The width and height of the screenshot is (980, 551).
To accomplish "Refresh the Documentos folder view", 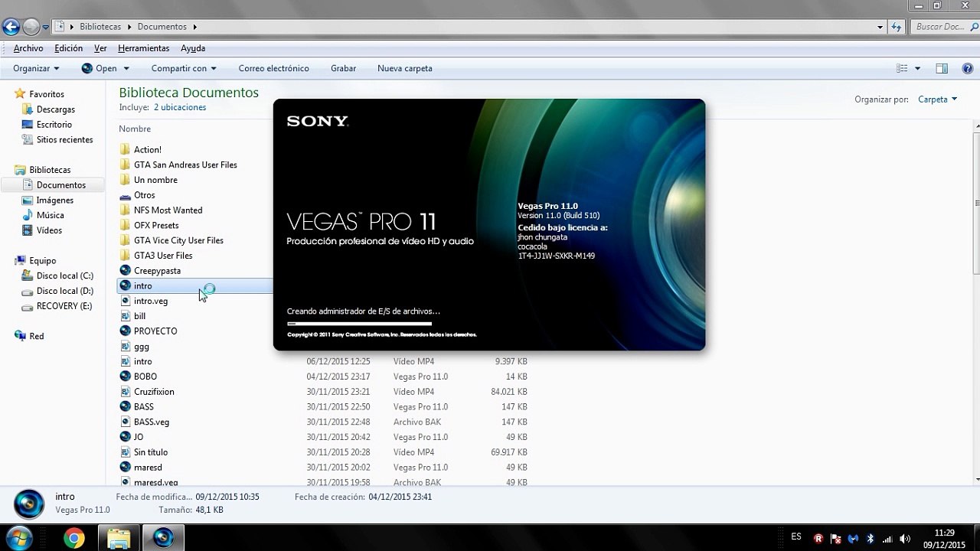I will point(897,27).
